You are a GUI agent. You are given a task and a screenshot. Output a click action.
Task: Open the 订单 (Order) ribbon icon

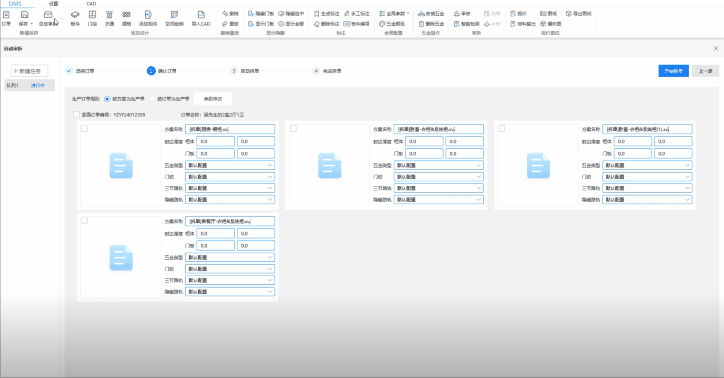tap(6, 18)
